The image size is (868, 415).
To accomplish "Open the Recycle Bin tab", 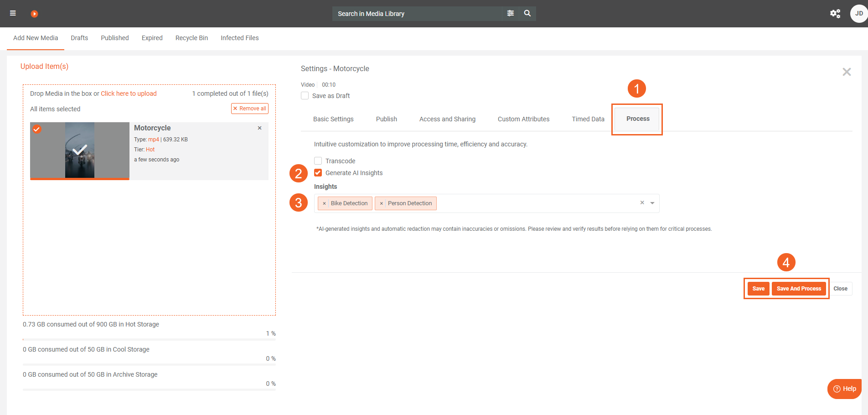I will (191, 38).
